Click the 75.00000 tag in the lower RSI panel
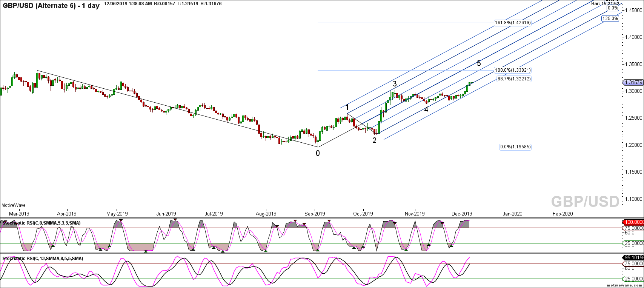This screenshot has height=288, width=644. pos(633,263)
